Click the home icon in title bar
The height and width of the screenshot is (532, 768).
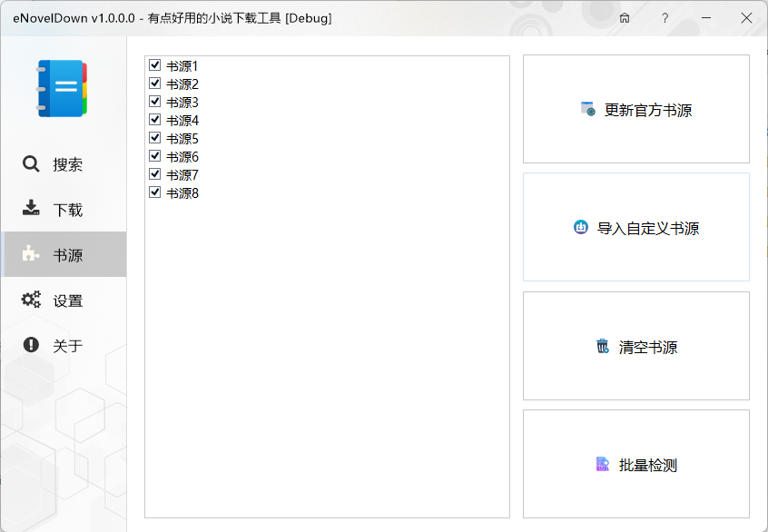(x=625, y=18)
